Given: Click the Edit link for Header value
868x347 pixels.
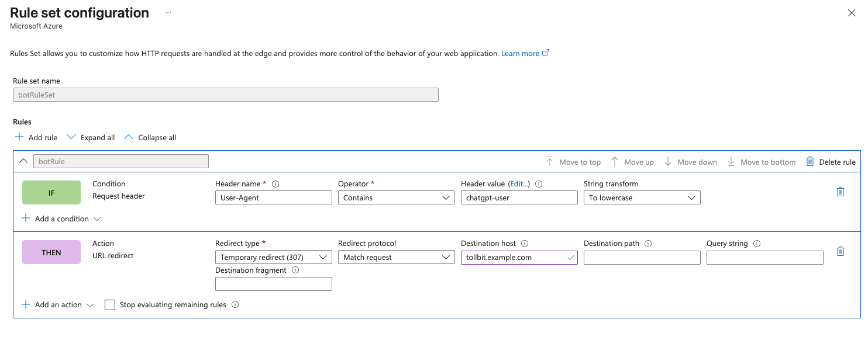Looking at the screenshot, I should (519, 183).
